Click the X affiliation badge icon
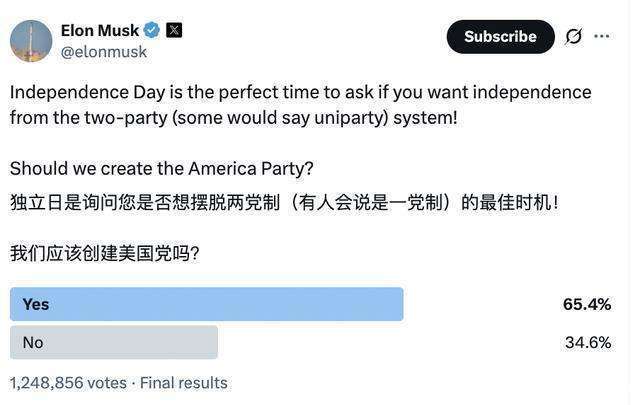The width and height of the screenshot is (640, 405). coord(174,30)
